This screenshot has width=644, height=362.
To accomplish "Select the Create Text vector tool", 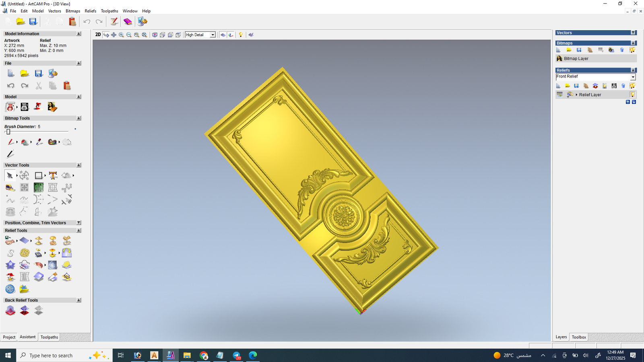I will click(x=53, y=175).
